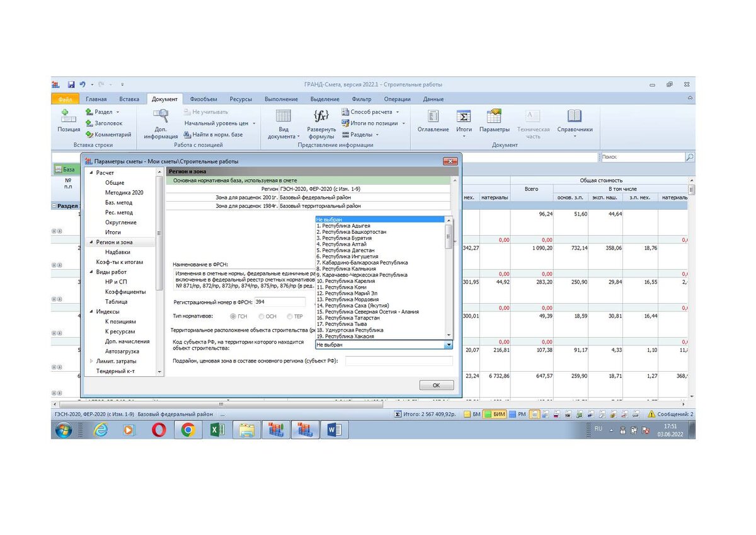This screenshot has width=756, height=535.
Task: Open the Физобъем ribbon tab
Action: [203, 99]
